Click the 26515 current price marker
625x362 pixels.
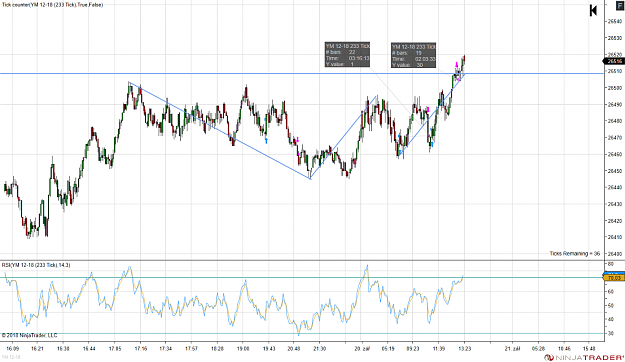pyautogui.click(x=614, y=61)
